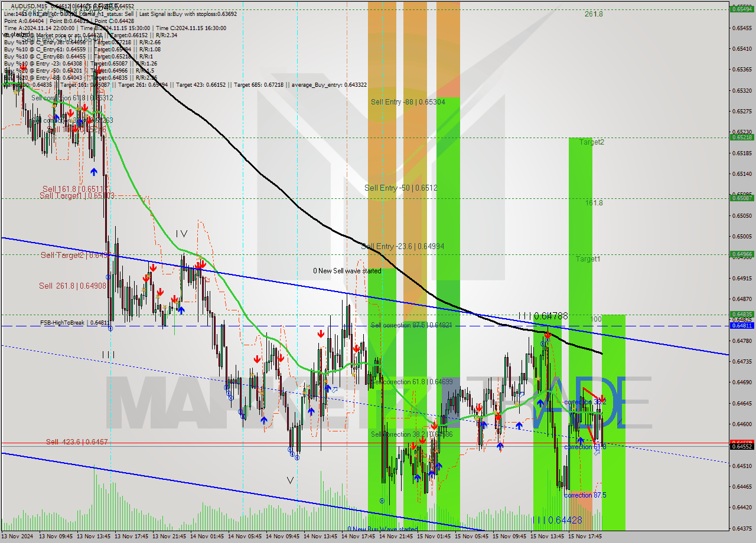Screen dimensions: 756x543
Task: Click the 'V' wave label near bottom
Action: click(x=290, y=480)
